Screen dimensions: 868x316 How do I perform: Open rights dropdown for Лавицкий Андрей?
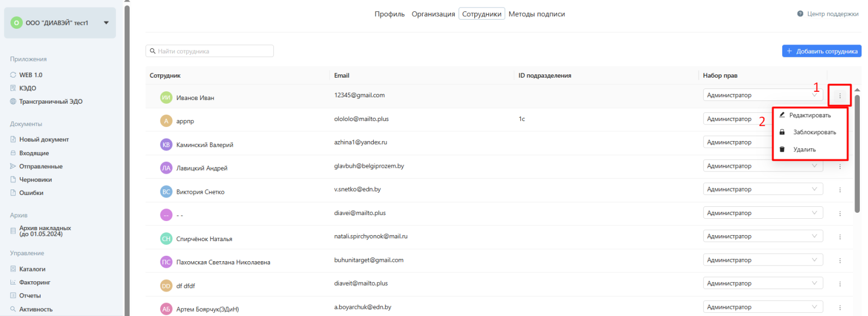pos(762,166)
